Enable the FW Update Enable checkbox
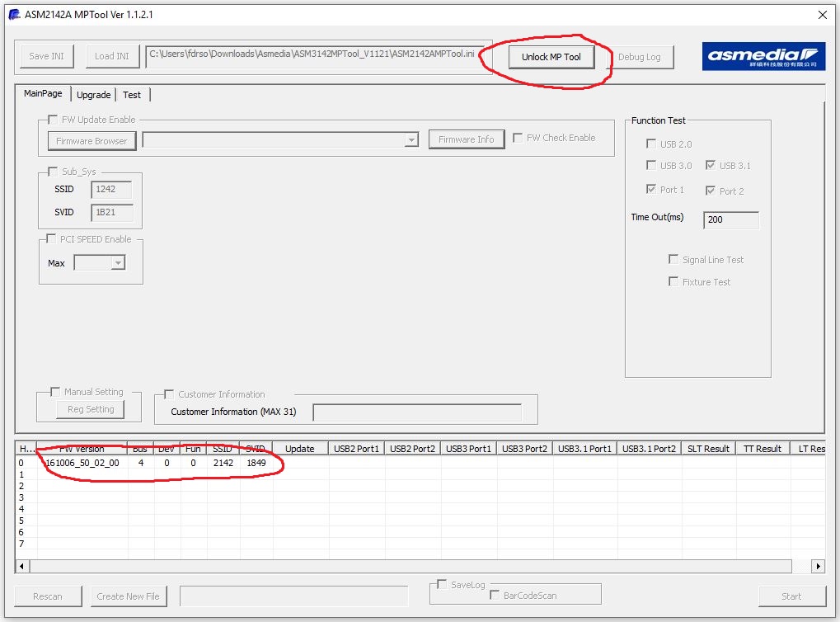840x622 pixels. click(x=53, y=120)
